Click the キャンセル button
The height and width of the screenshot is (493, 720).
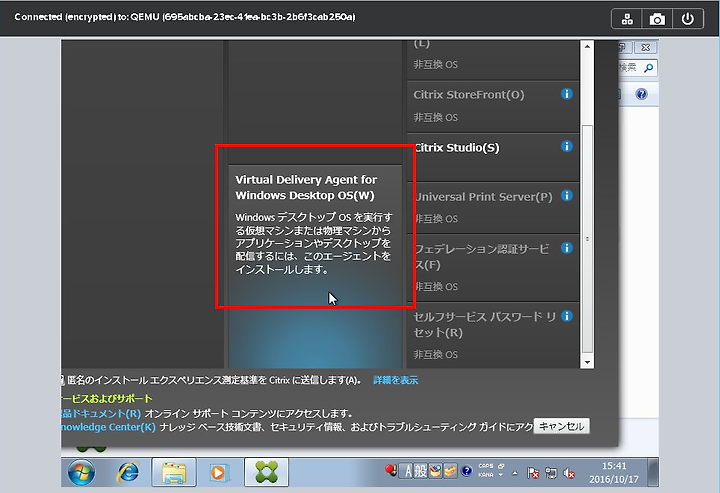coord(561,426)
